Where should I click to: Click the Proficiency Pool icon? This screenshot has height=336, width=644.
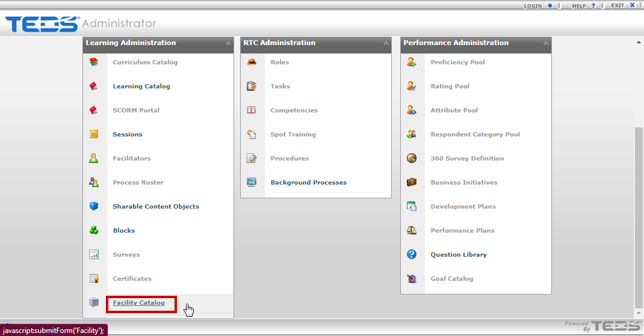412,62
